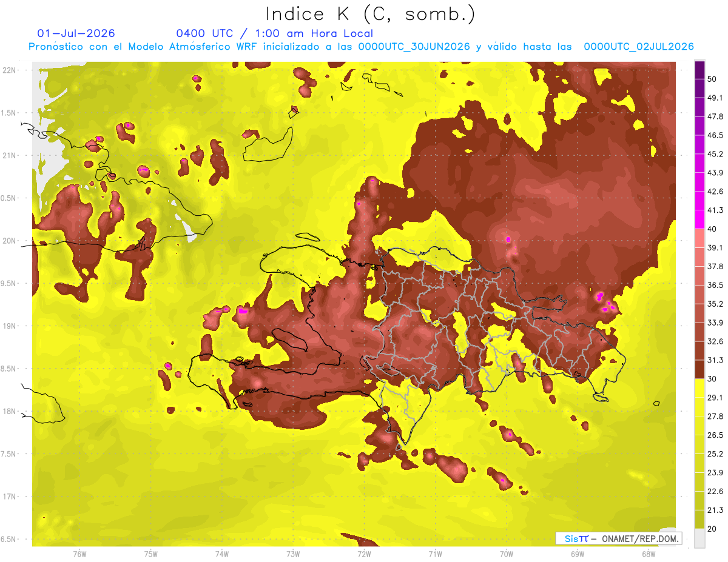728x562 pixels.
Task: Click the longitude axis label "74W"
Action: (x=222, y=554)
